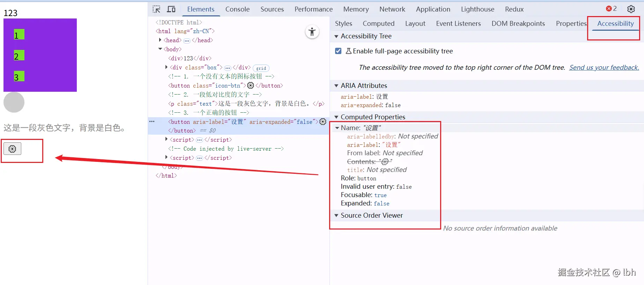Collapse the ARIA Attributes section
The height and width of the screenshot is (285, 644).
336,86
